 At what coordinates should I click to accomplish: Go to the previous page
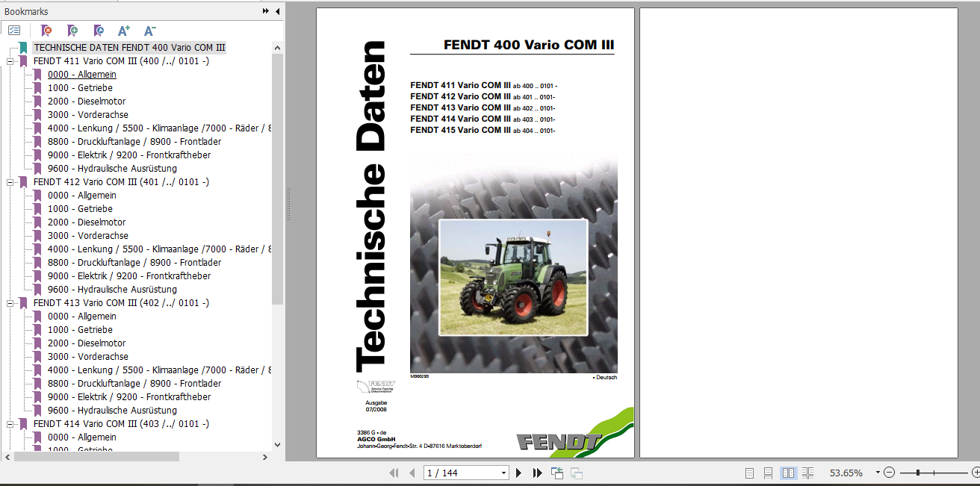411,473
